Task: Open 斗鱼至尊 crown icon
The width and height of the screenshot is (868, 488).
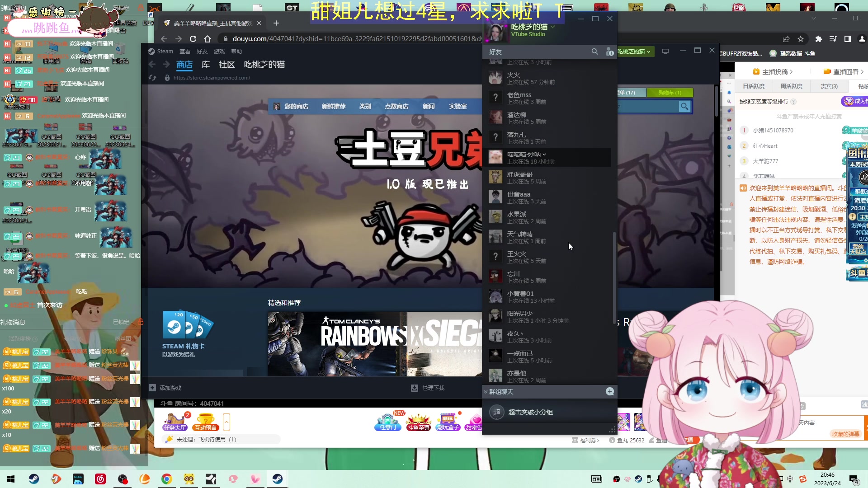Action: [418, 422]
